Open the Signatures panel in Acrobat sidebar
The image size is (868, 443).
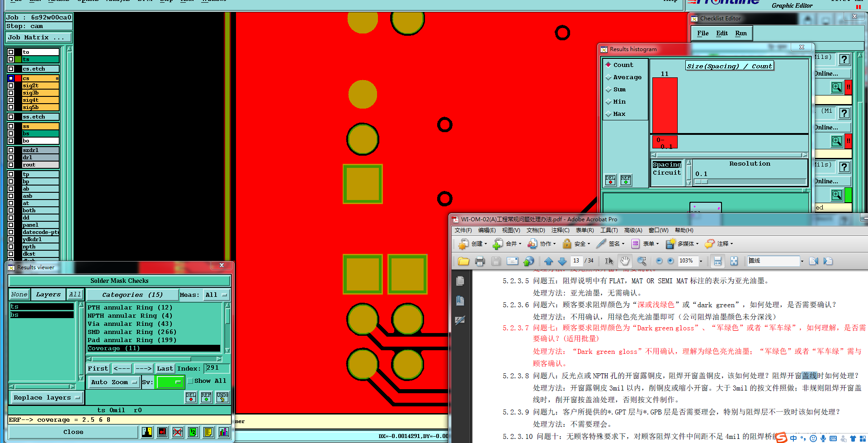click(460, 320)
